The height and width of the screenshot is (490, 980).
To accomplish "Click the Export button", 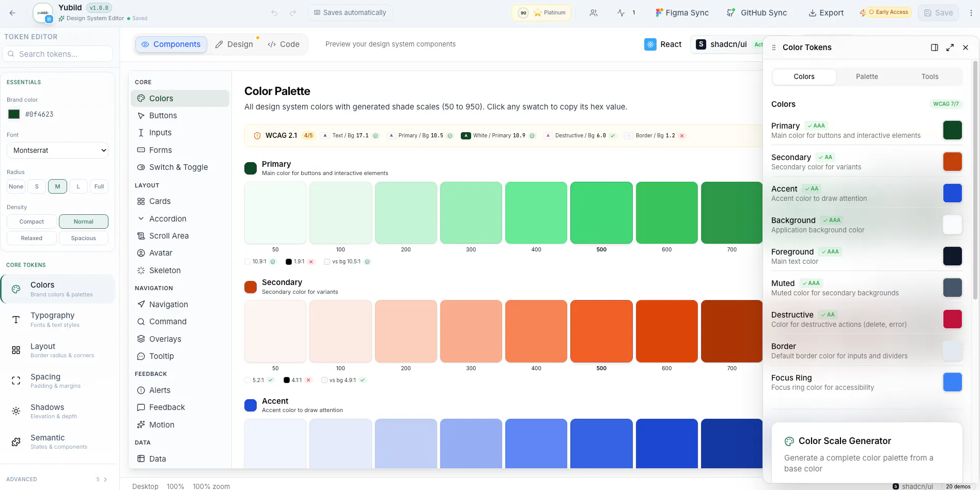I will point(826,13).
